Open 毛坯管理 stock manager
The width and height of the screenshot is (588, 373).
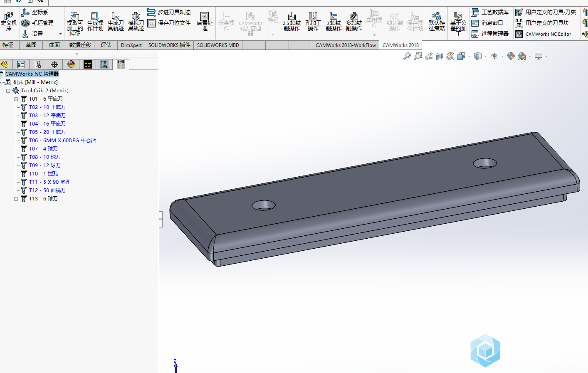click(37, 23)
